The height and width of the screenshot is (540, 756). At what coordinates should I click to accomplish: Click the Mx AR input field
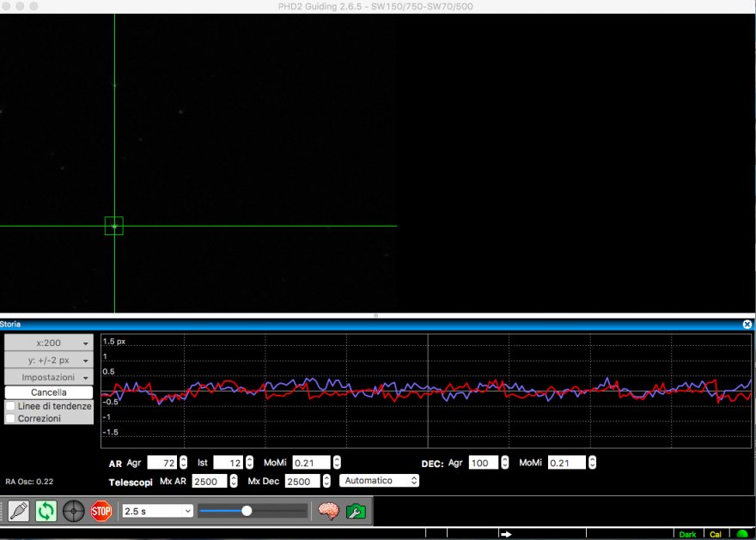(x=210, y=482)
